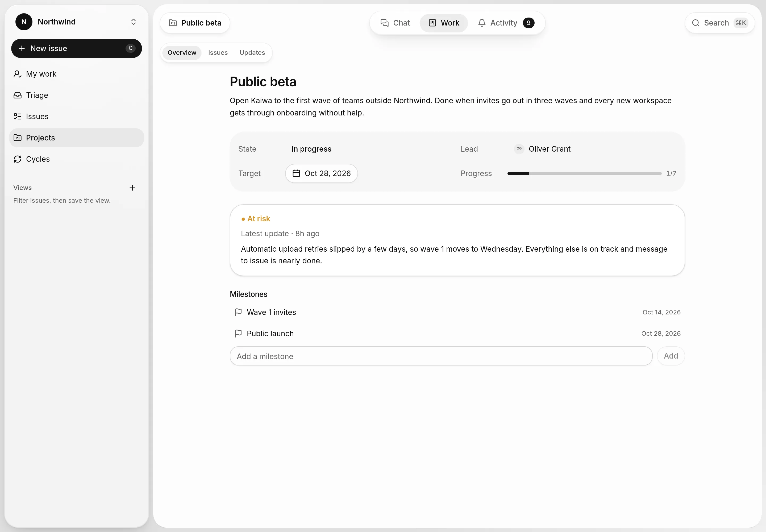Image resolution: width=766 pixels, height=532 pixels.
Task: Open the Activity tab
Action: [x=506, y=23]
